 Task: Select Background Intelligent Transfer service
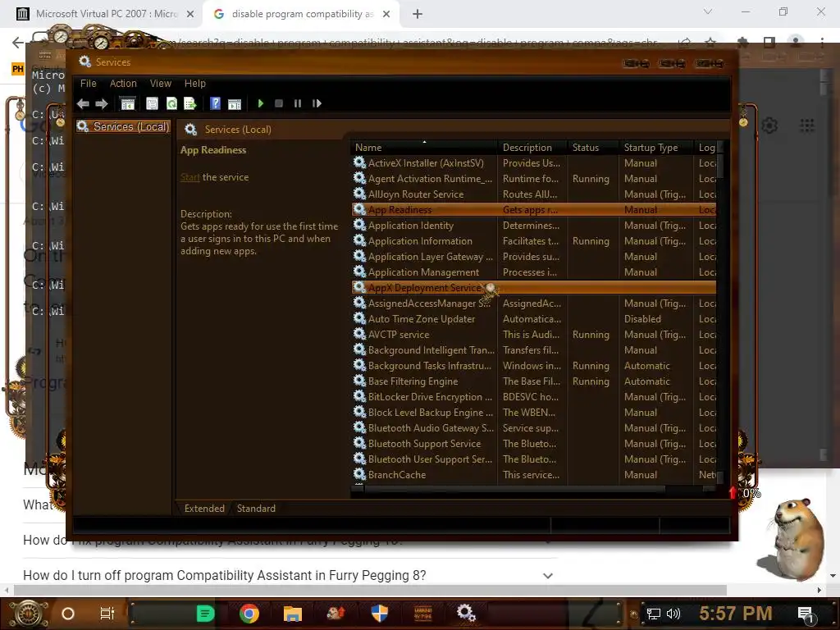coord(533,349)
